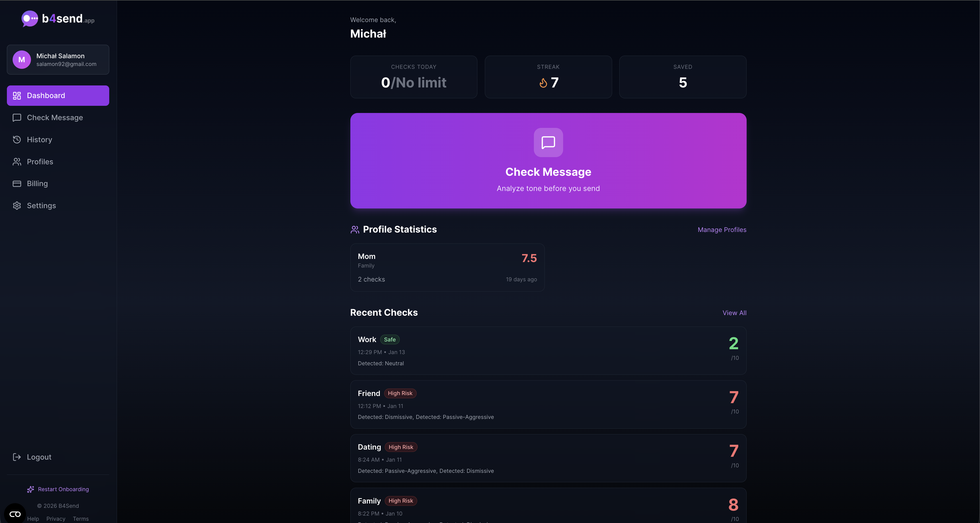The height and width of the screenshot is (523, 980).
Task: Open Settings via the gear icon
Action: click(x=16, y=205)
